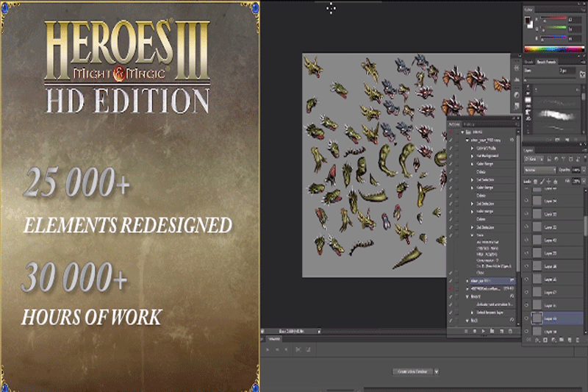The width and height of the screenshot is (588, 392).
Task: Add a layer mask using mask icon
Action: pos(545,340)
